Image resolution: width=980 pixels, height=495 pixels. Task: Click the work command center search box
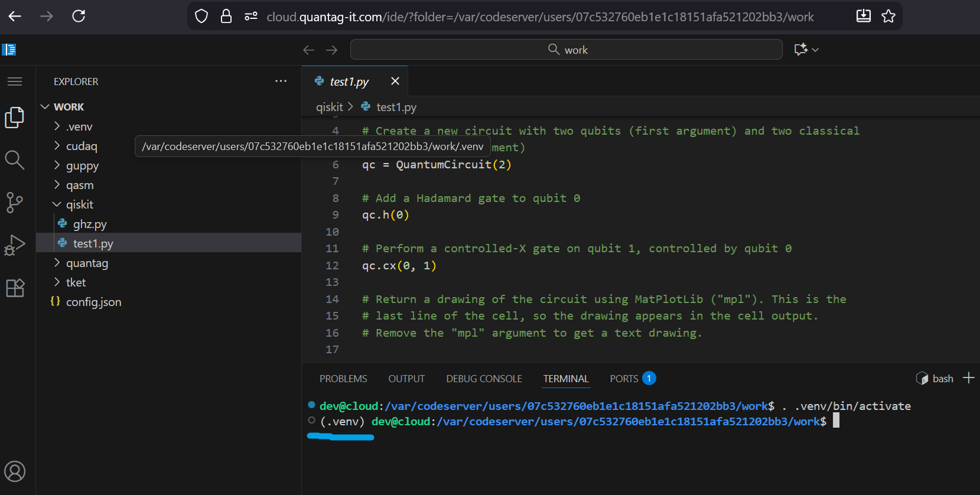coord(566,50)
